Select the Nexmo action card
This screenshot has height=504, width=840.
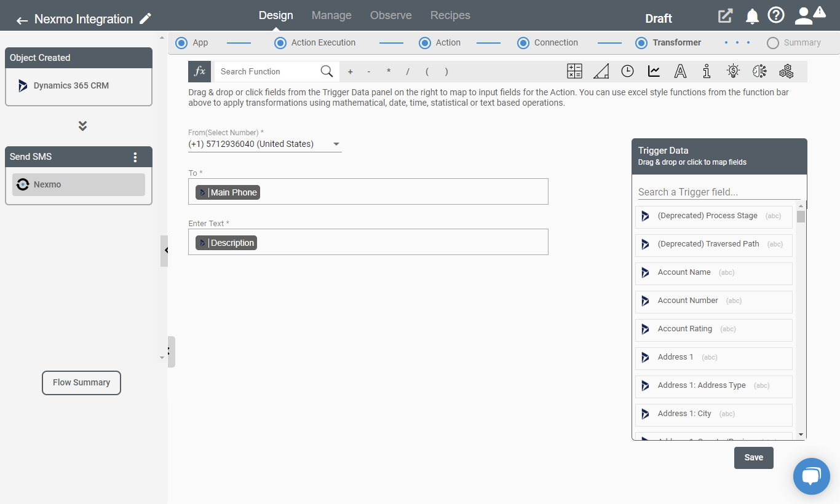pyautogui.click(x=79, y=184)
